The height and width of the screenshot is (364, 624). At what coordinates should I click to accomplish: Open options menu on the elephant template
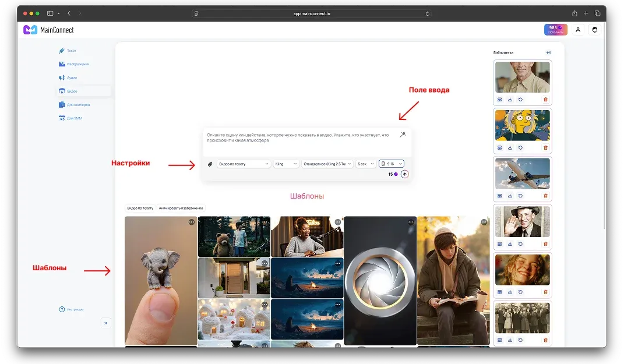[192, 222]
